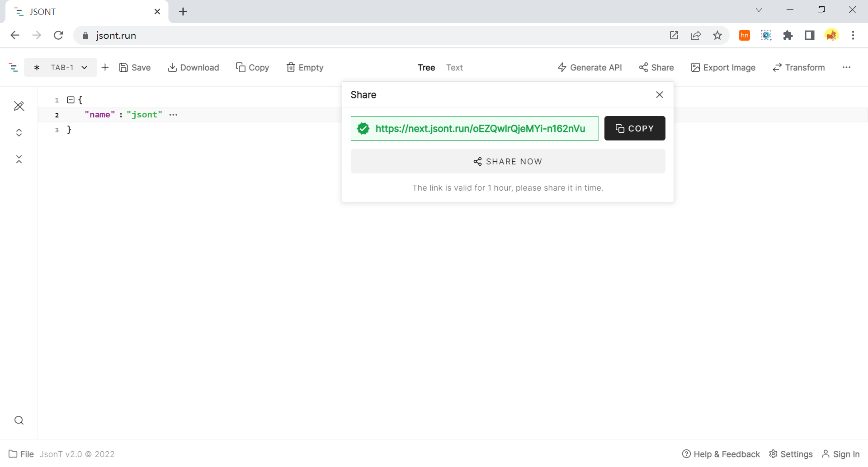Viewport: 868px width, 467px height.
Task: Switch to Text view mode
Action: (454, 67)
